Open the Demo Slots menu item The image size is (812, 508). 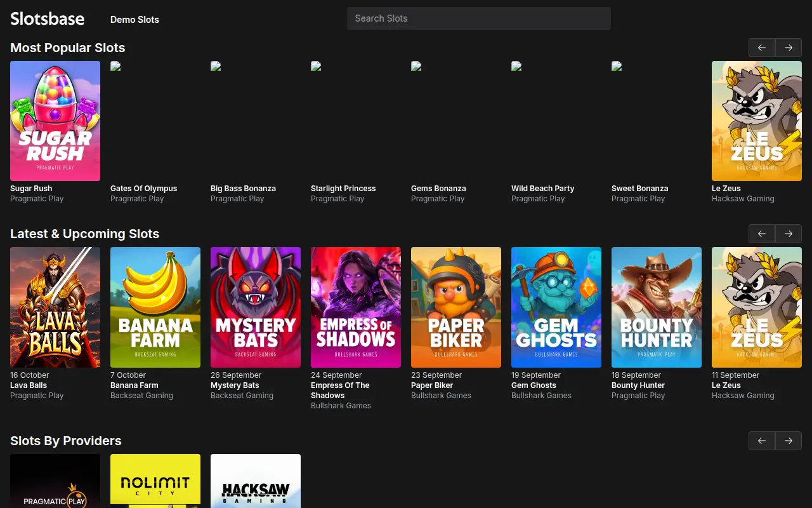(134, 20)
